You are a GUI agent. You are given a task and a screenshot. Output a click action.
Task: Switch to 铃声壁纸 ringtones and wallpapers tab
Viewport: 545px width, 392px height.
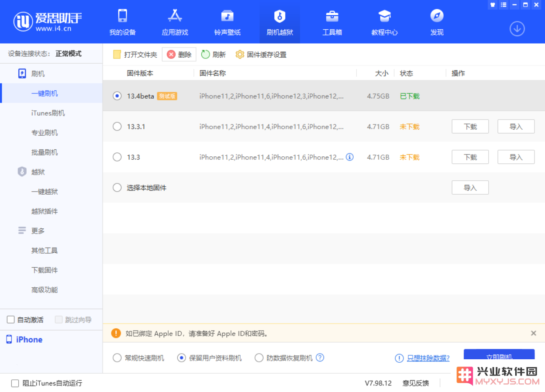pyautogui.click(x=227, y=22)
